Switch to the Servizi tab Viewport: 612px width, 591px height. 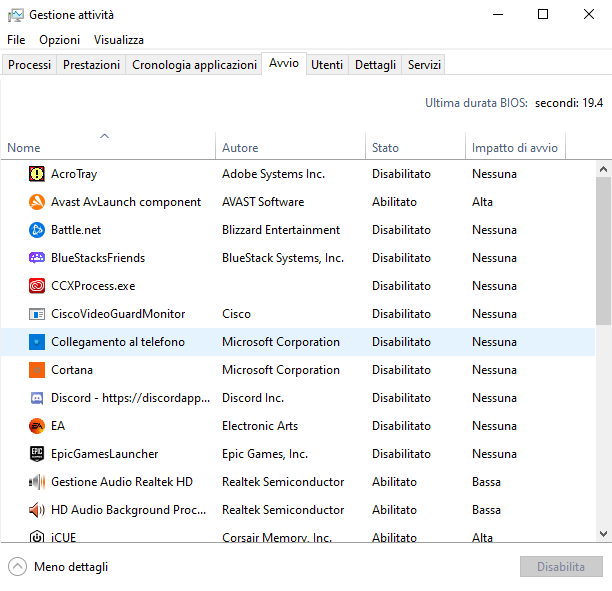(x=424, y=64)
